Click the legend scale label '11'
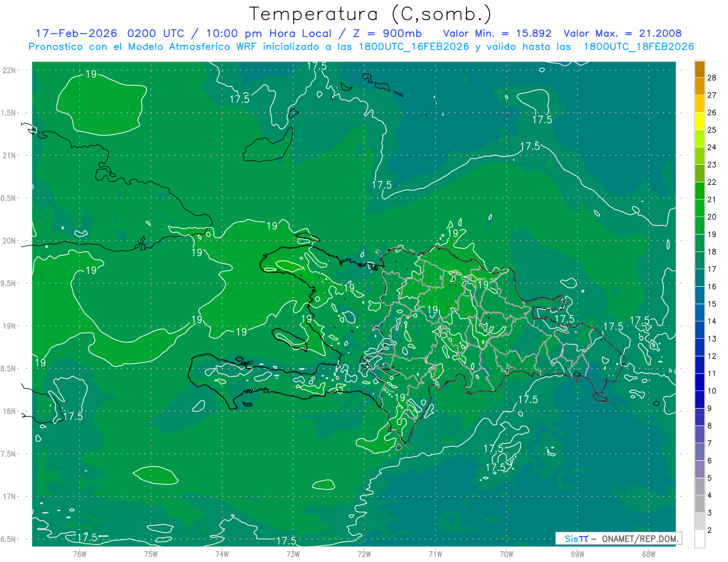Screen dimensions: 728x562 tap(712, 373)
